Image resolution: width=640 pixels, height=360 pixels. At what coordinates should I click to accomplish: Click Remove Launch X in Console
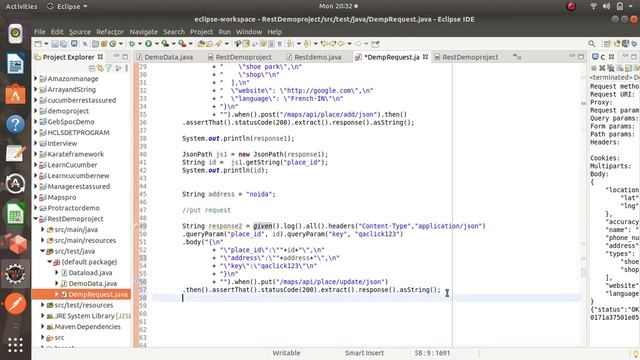[x=602, y=68]
